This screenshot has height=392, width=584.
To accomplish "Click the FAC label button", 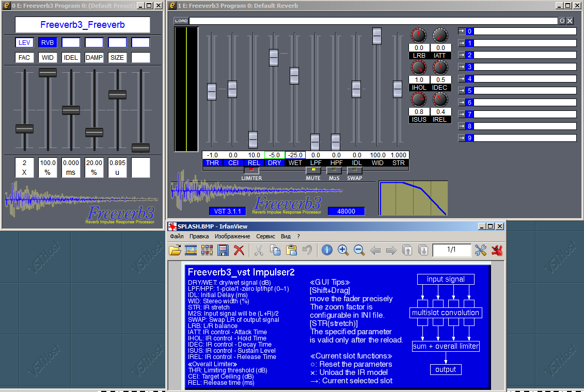I will click(x=24, y=58).
